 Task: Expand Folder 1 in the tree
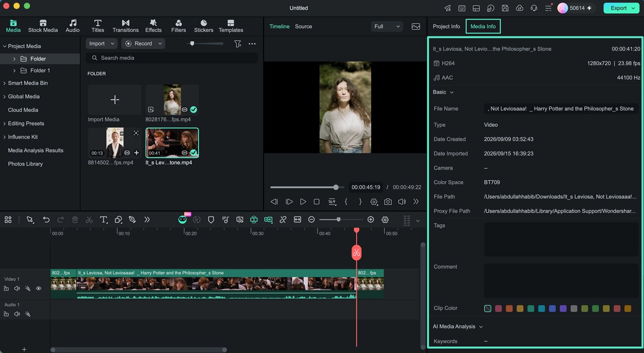pyautogui.click(x=14, y=70)
